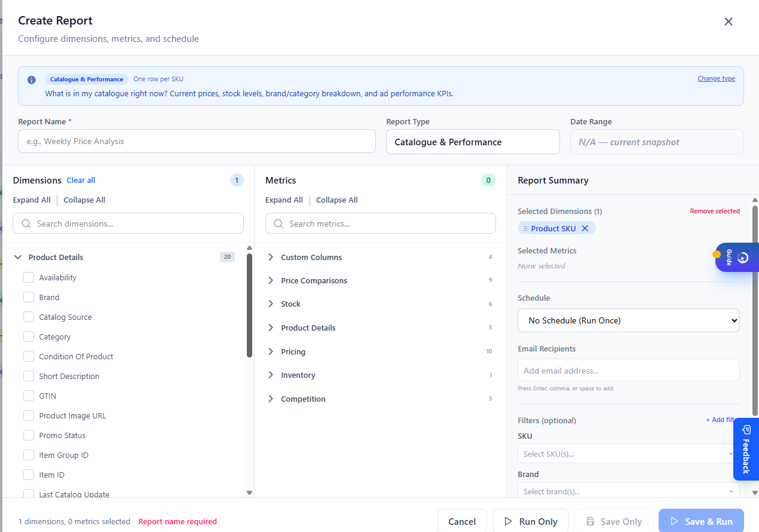Check the Condition Of Product dimension
This screenshot has height=532, width=759.
[x=29, y=356]
